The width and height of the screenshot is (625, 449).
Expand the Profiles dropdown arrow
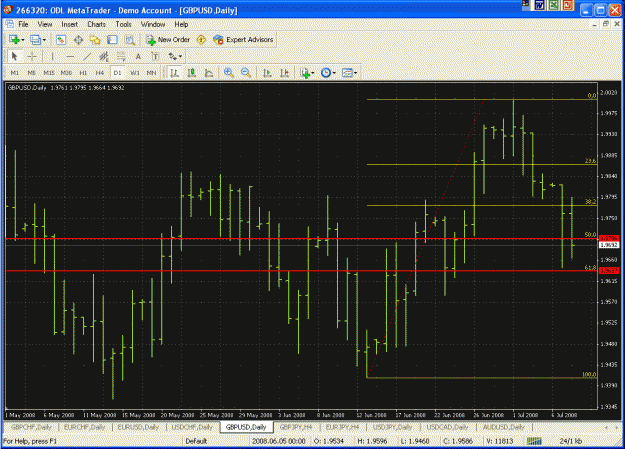tap(44, 40)
